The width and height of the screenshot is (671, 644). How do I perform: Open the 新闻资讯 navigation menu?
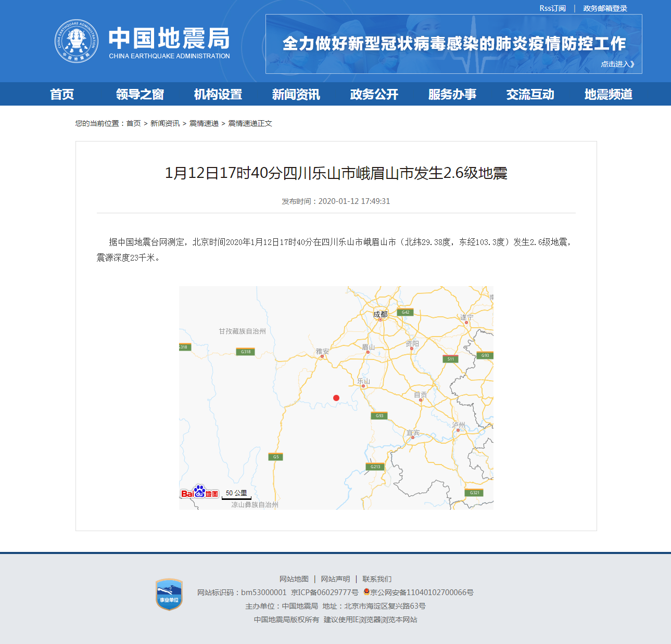coord(296,94)
